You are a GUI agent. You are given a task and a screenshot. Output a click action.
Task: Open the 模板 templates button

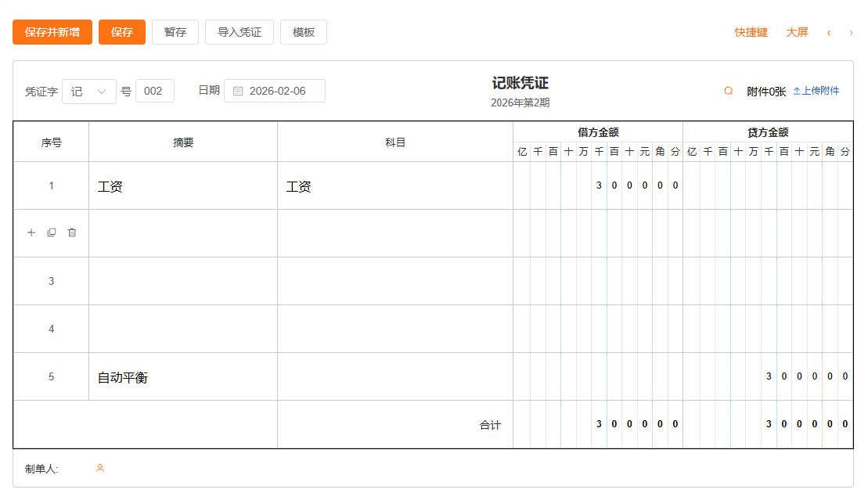click(304, 32)
